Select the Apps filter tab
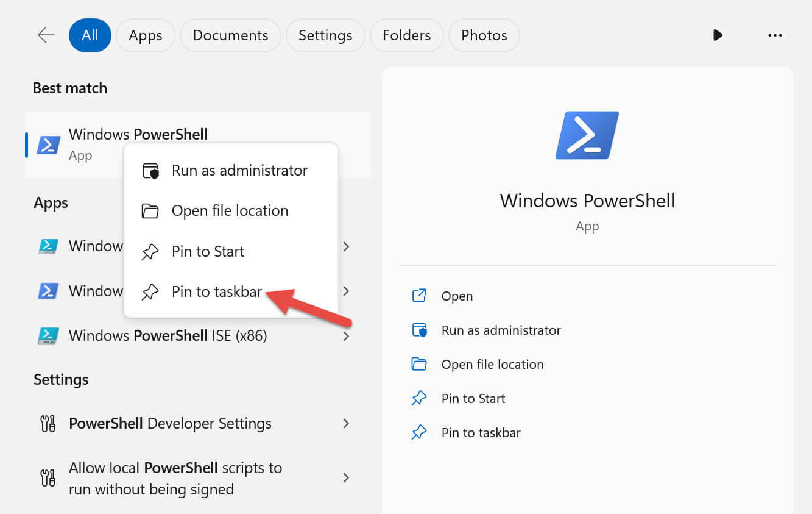Image resolution: width=812 pixels, height=514 pixels. click(x=145, y=35)
